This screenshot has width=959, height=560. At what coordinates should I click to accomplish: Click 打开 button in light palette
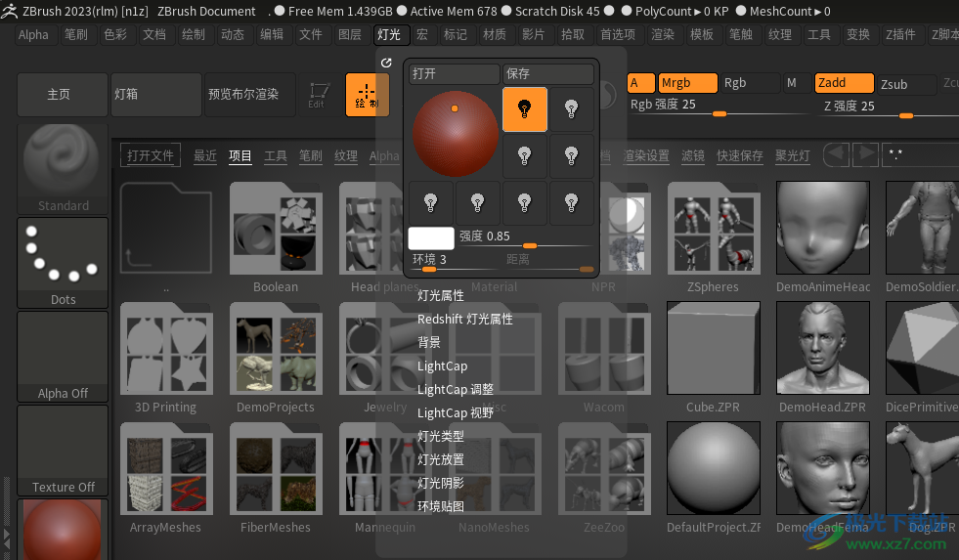455,74
